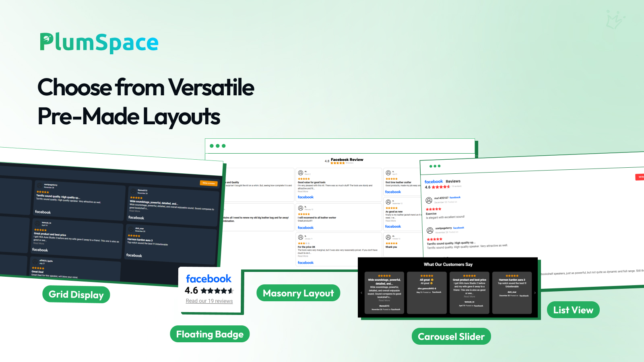Image resolution: width=644 pixels, height=362 pixels.
Task: Click star rating on 'Great Deal' grid card
Action: pos(38,268)
